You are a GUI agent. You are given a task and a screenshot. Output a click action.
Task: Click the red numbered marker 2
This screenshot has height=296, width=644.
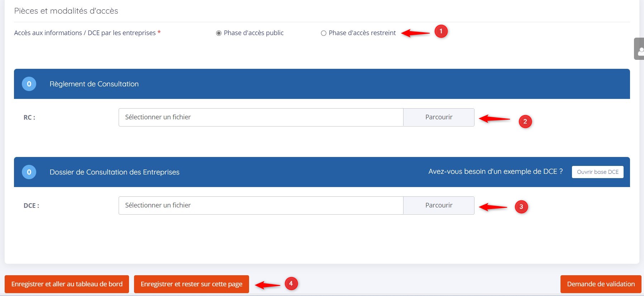pyautogui.click(x=525, y=121)
